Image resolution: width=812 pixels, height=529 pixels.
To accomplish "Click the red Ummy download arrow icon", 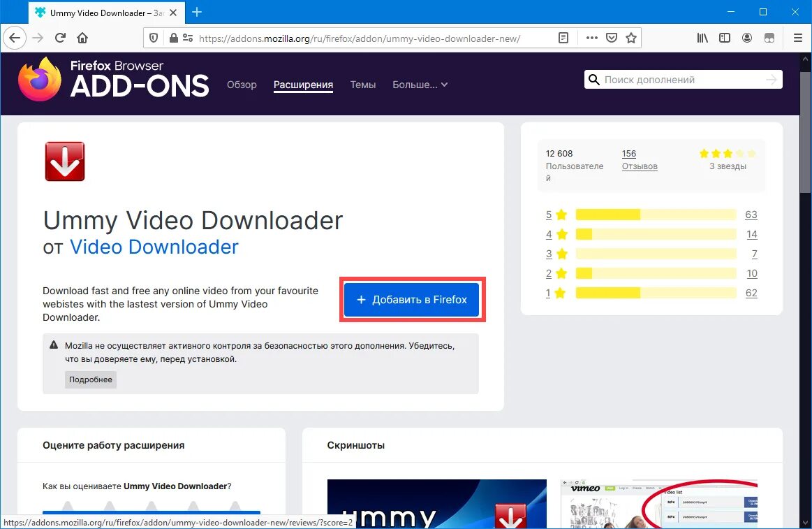I will coord(65,161).
